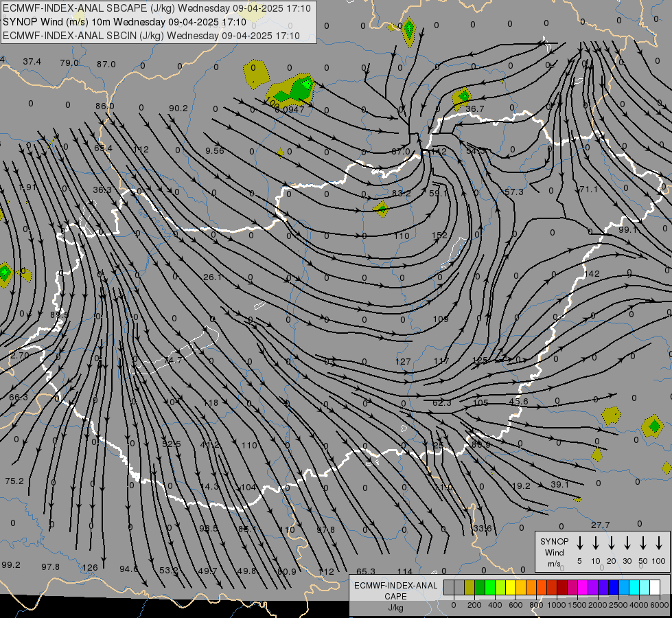Click the map value 45.6
672x618 pixels.
tap(518, 402)
